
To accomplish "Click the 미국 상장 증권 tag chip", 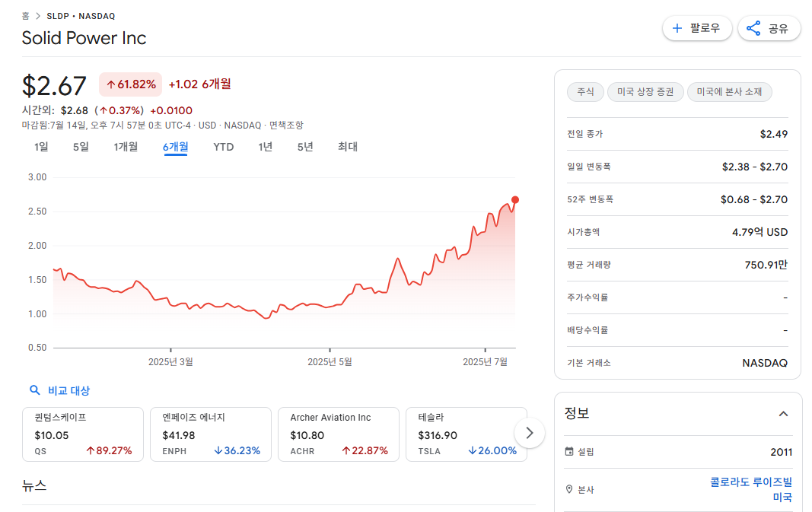I will tap(645, 91).
